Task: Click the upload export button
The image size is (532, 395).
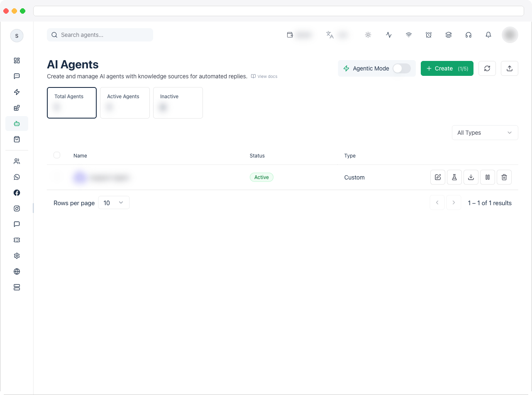Action: point(510,68)
